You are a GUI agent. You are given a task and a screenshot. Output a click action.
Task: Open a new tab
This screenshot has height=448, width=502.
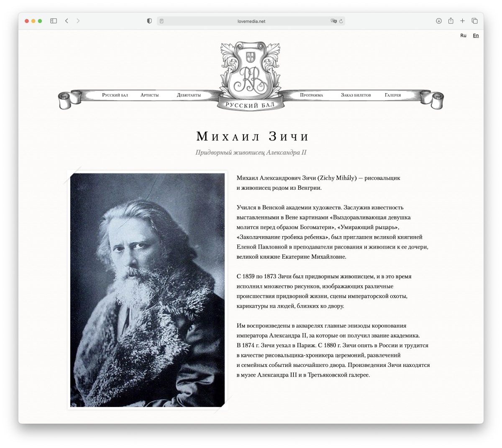(x=463, y=21)
